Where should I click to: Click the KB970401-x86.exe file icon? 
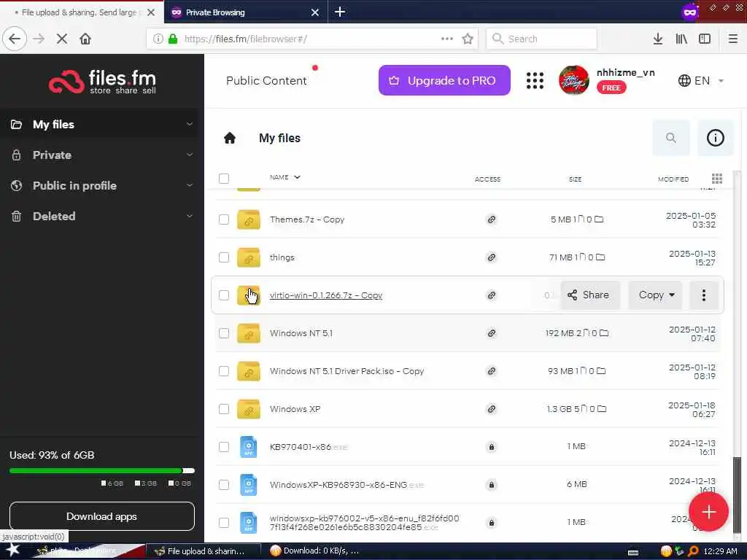point(248,447)
